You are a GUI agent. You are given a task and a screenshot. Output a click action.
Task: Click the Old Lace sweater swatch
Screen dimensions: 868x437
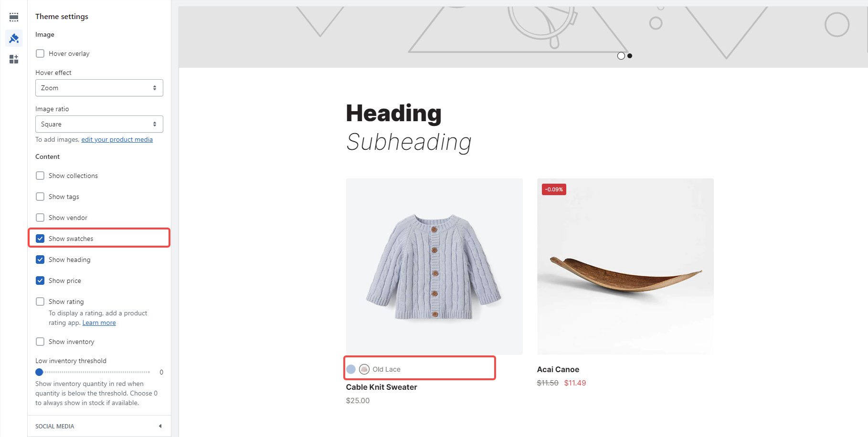click(364, 369)
